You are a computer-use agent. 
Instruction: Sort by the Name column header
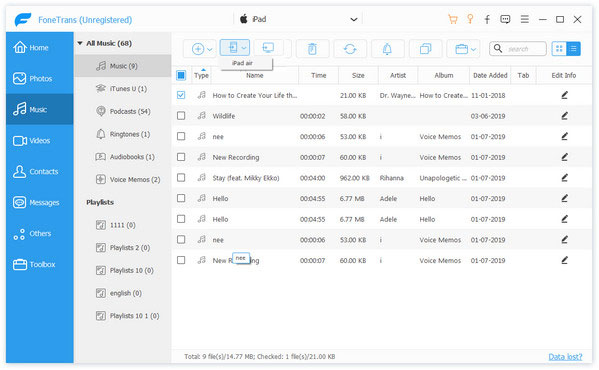(x=254, y=76)
